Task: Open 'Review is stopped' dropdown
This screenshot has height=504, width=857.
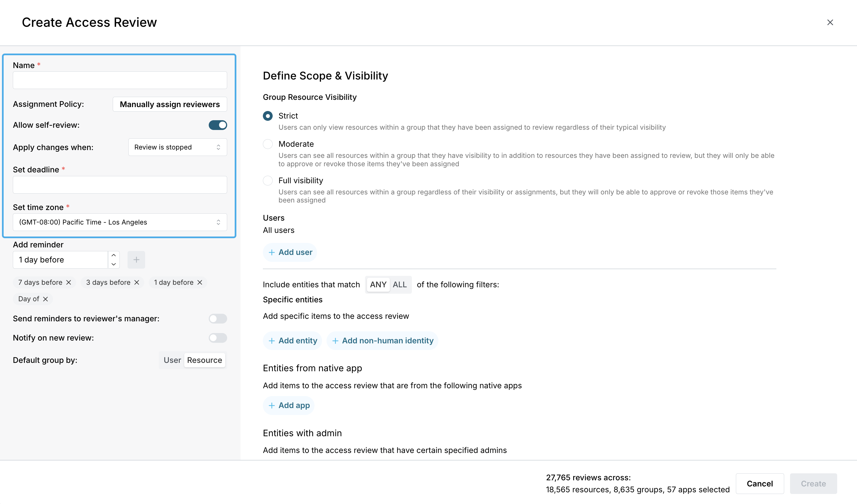Action: click(x=177, y=147)
